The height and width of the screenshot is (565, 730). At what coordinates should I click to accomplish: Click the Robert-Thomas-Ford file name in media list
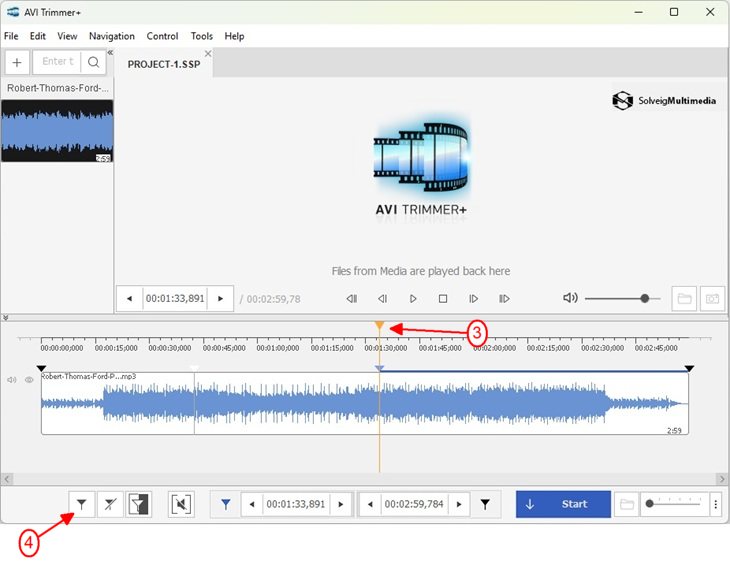[x=57, y=88]
